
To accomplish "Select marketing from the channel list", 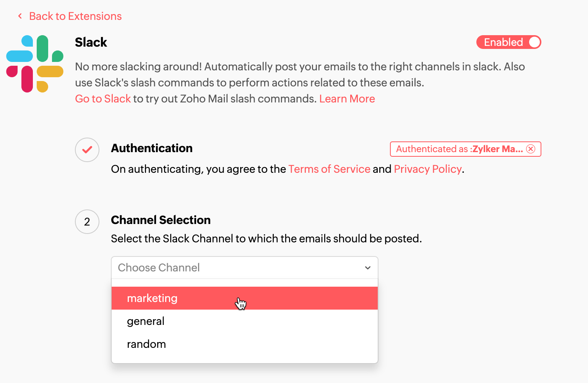I will (x=152, y=298).
